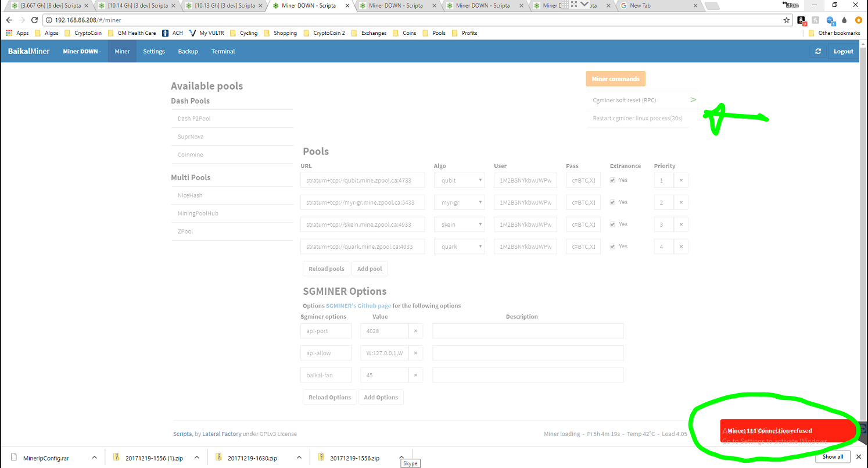
Task: Remove the myr-gr pool row
Action: pyautogui.click(x=682, y=202)
